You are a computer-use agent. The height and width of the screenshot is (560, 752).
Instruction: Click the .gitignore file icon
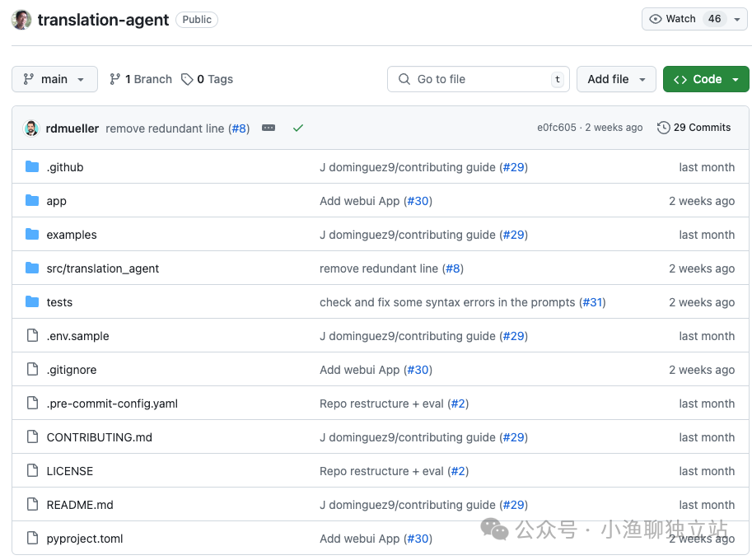33,369
